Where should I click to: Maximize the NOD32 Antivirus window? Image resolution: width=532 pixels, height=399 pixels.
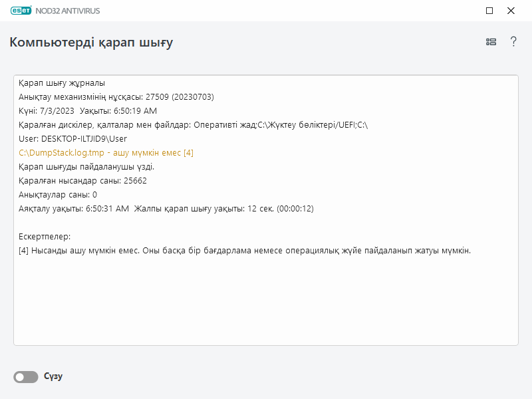(x=489, y=11)
